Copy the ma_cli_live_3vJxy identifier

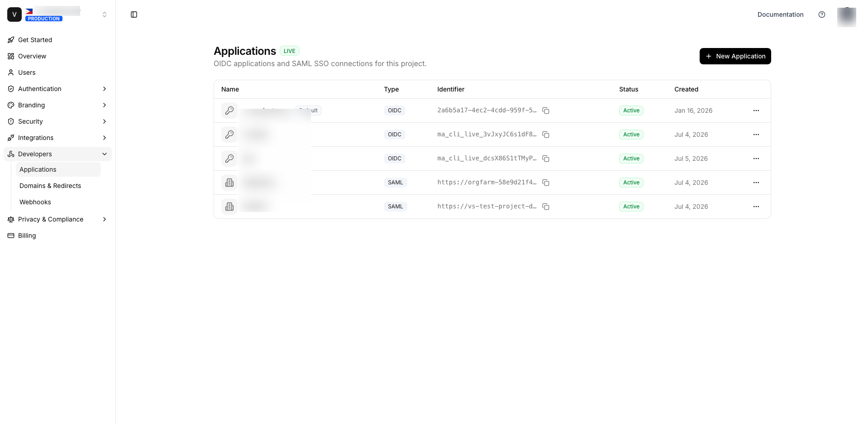tap(546, 135)
